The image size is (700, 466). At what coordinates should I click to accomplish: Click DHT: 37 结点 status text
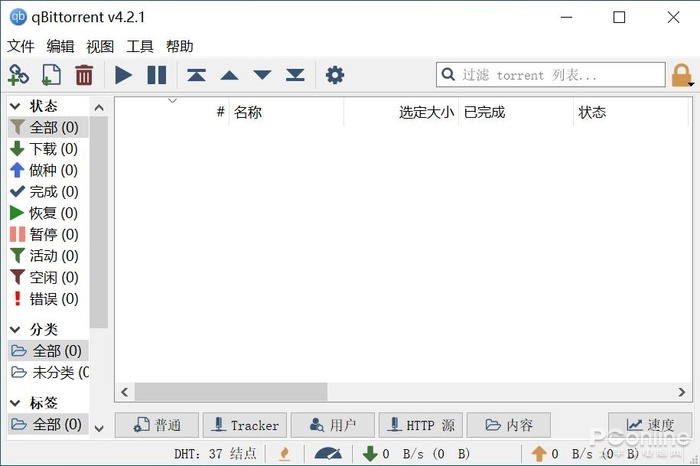click(x=215, y=454)
